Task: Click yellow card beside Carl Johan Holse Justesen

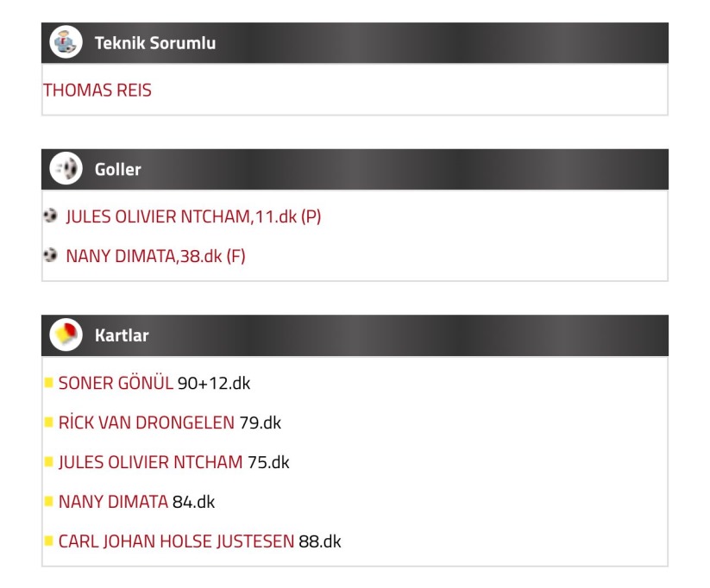Action: coord(49,541)
